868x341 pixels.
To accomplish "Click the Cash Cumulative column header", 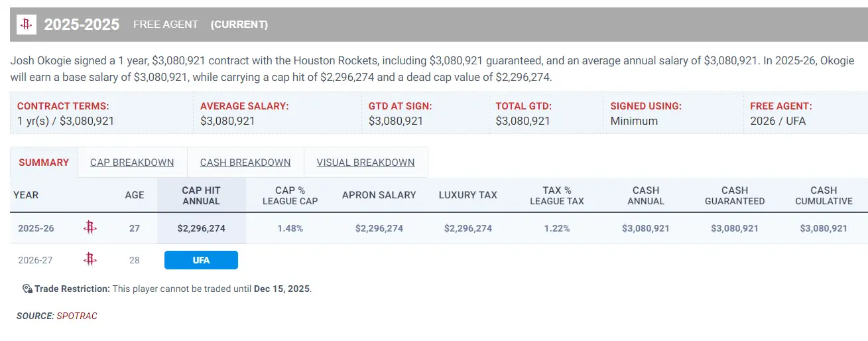I will point(824,195).
